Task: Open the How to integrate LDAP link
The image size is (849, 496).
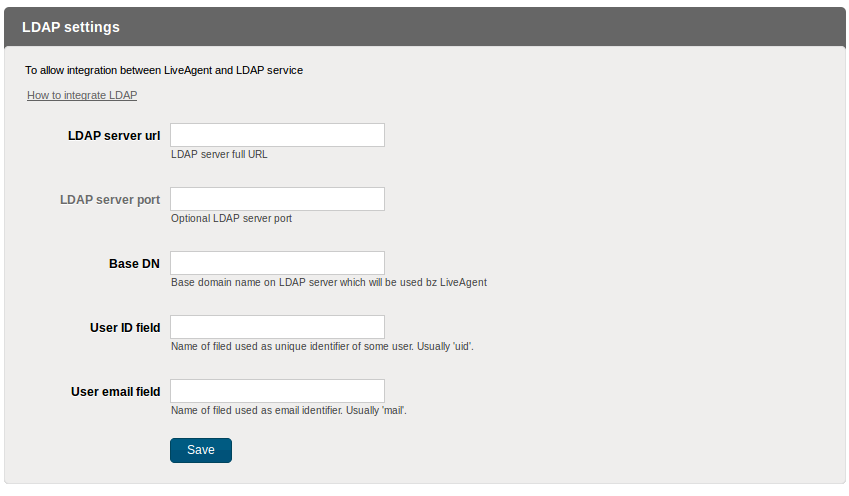Action: (x=82, y=96)
